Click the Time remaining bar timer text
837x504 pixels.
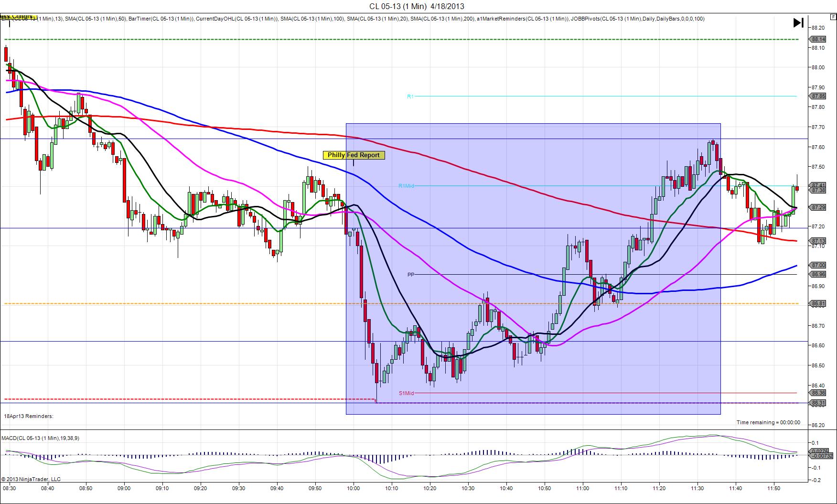(x=768, y=422)
